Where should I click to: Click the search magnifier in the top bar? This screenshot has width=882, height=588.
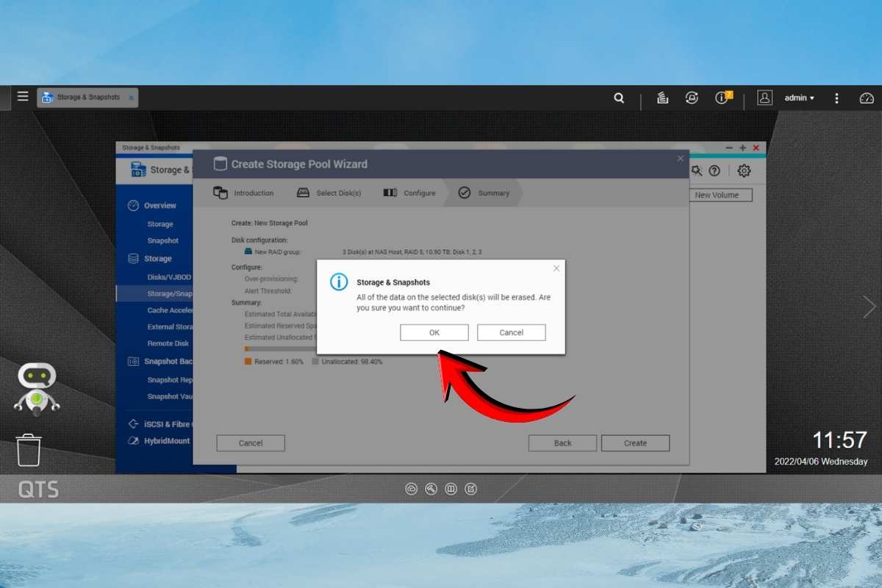point(619,98)
